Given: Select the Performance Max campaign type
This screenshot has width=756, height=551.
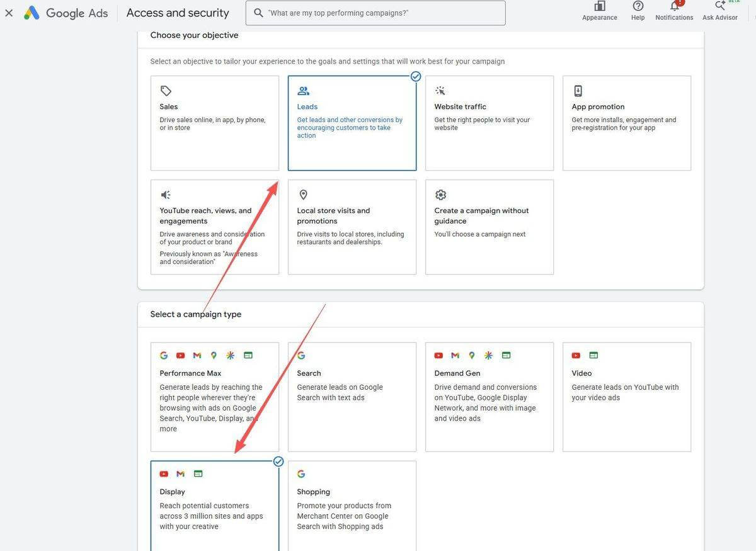Looking at the screenshot, I should point(215,397).
